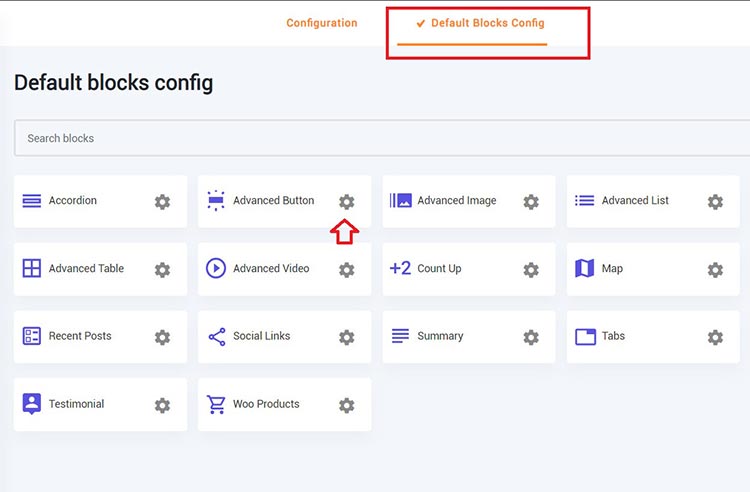Viewport: 750px width, 492px height.
Task: Open Testimonial block settings gear
Action: point(162,406)
